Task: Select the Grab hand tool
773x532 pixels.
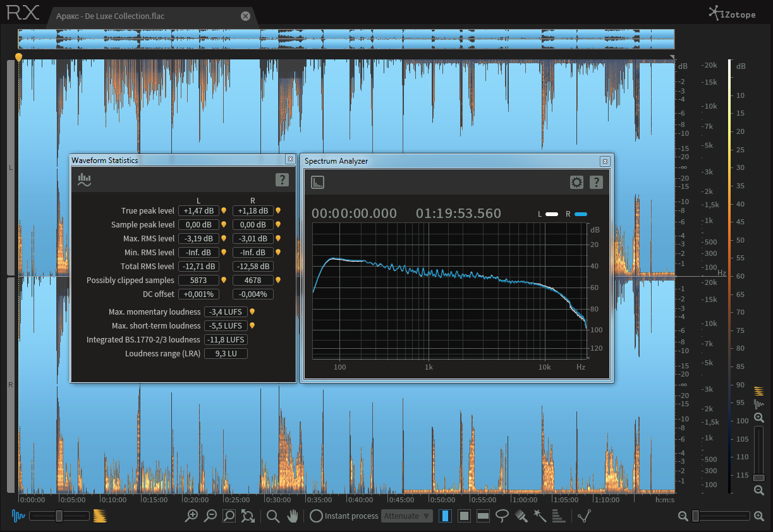Action: pos(292,516)
